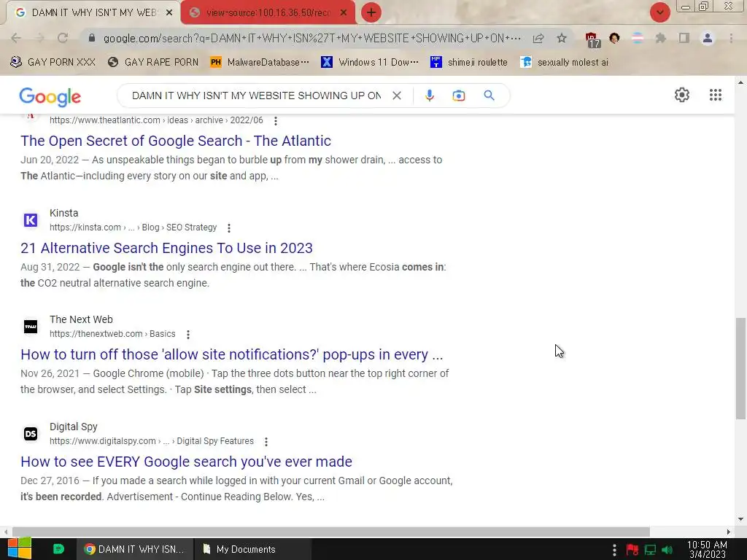Image resolution: width=747 pixels, height=560 pixels.
Task: Click the network monitor tray icon
Action: [x=650, y=550]
